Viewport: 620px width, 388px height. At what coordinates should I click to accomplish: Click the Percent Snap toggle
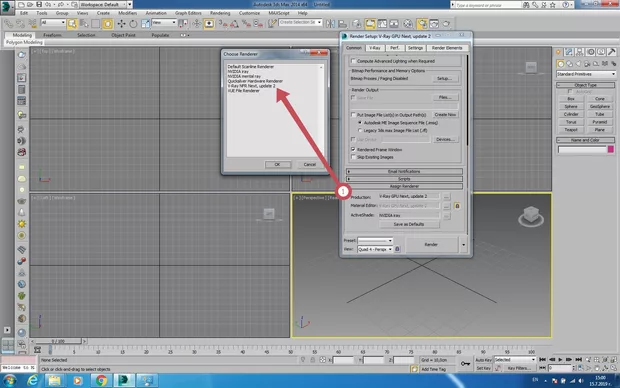coord(246,24)
